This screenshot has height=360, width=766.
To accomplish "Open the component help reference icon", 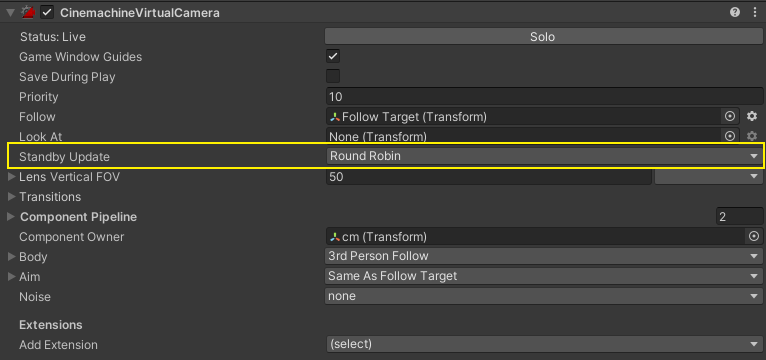I will tap(734, 13).
